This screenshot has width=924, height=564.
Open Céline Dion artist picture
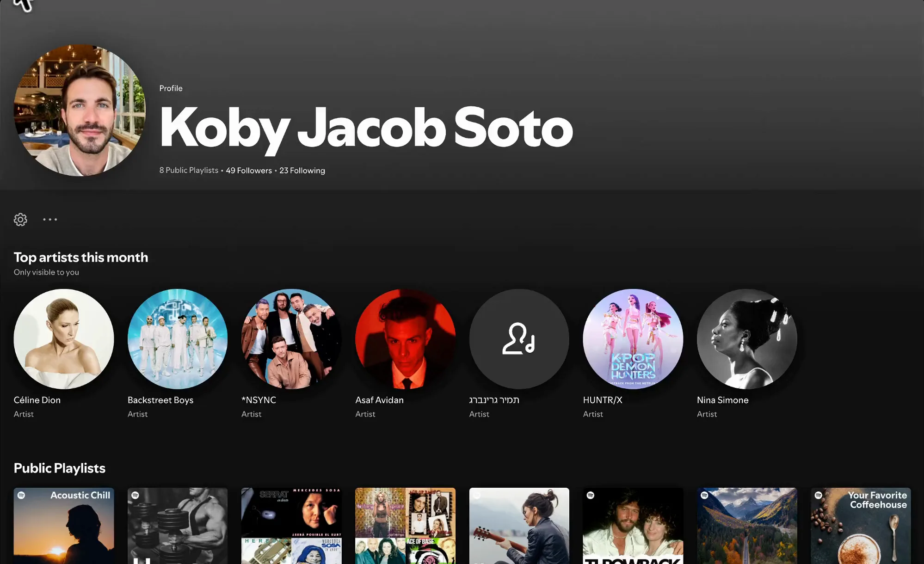click(x=64, y=339)
